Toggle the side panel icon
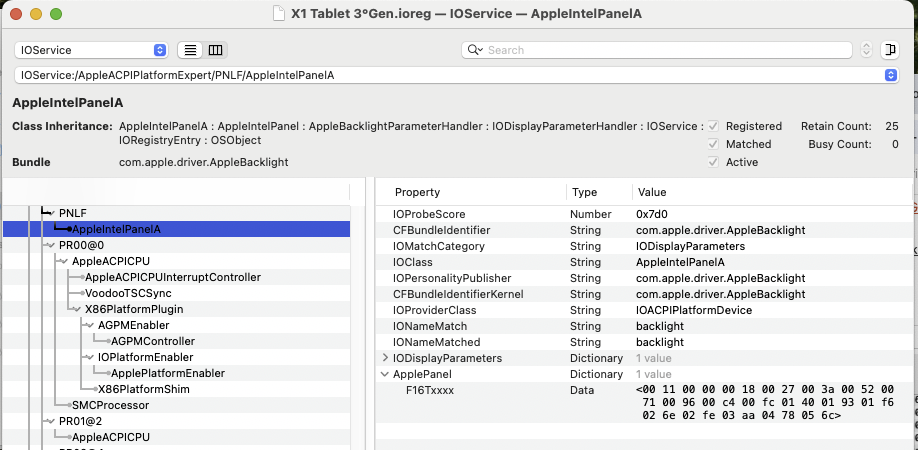 pos(890,50)
